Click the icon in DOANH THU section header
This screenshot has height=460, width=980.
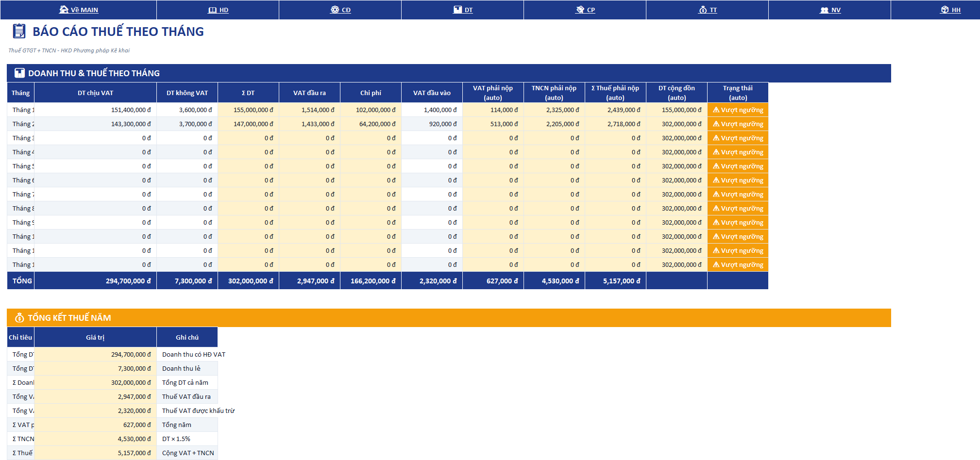[19, 73]
